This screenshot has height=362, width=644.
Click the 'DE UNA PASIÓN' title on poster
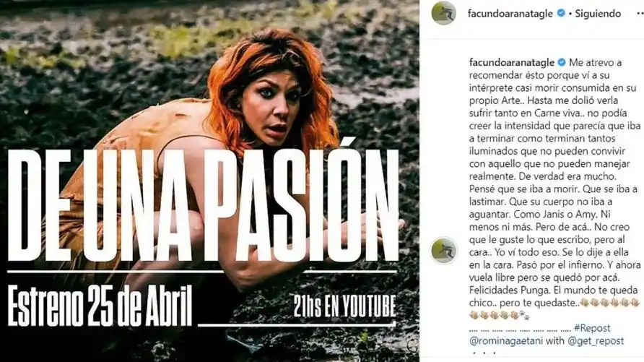click(203, 205)
